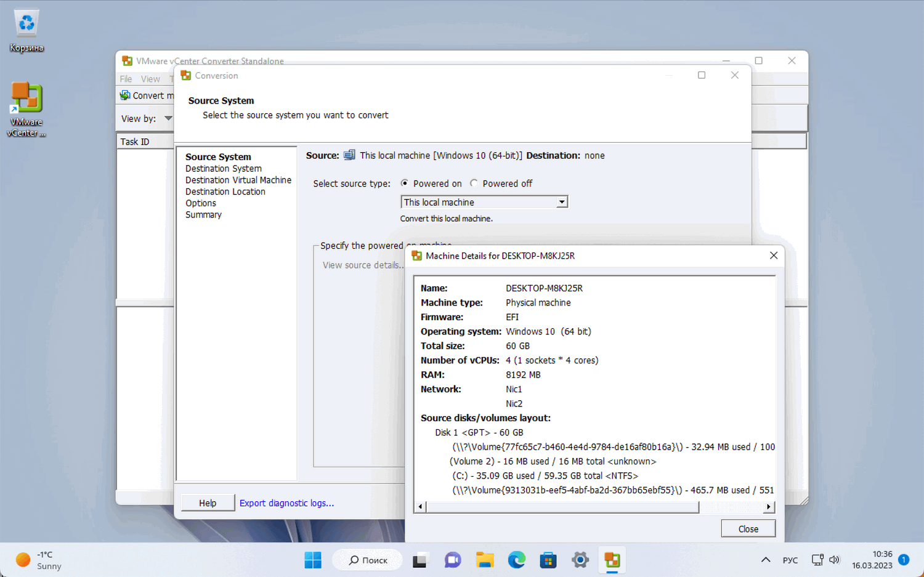Screen dimensions: 924x577
Task: Click horizontal scrollbar left arrow
Action: click(421, 507)
